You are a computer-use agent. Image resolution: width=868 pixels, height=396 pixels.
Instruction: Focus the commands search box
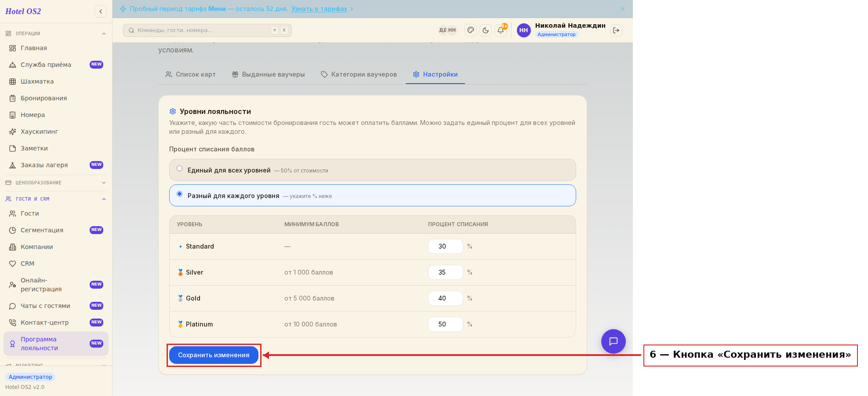click(207, 30)
